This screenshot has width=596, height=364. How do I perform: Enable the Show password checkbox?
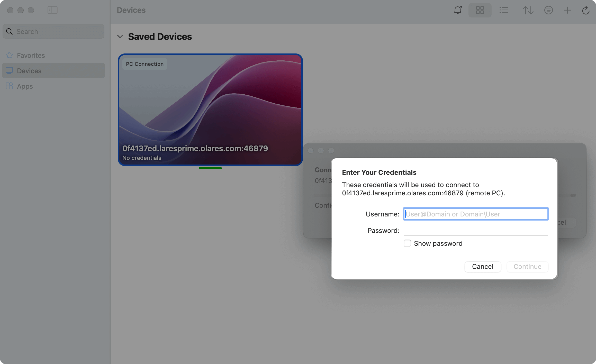[407, 243]
